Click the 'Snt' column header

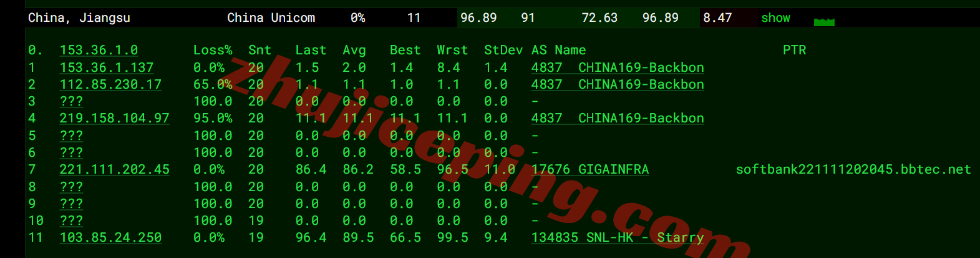coord(260,50)
